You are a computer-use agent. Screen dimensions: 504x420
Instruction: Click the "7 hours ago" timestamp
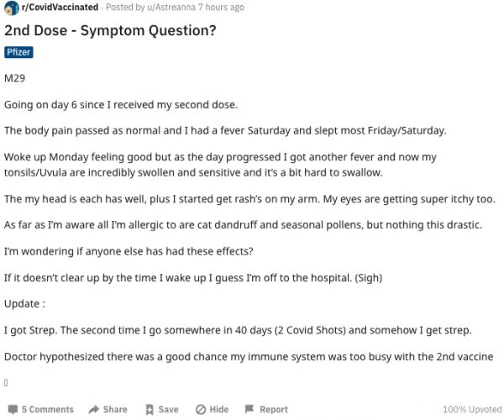[221, 8]
